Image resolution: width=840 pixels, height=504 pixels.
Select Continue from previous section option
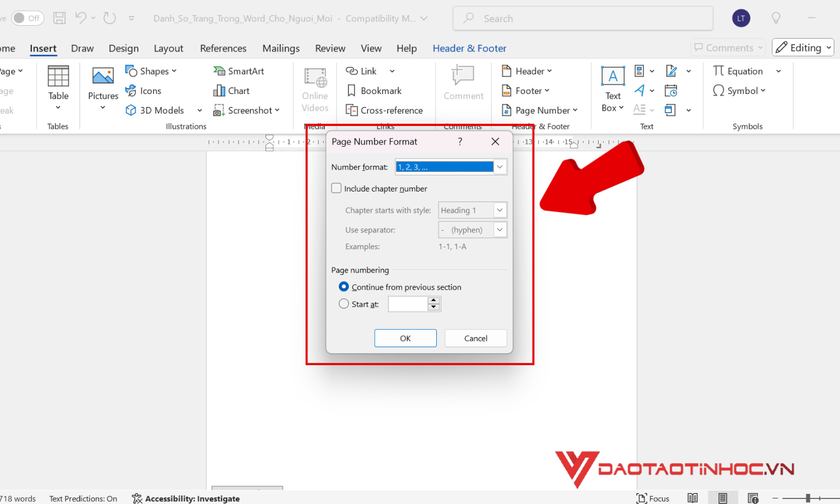pos(344,287)
